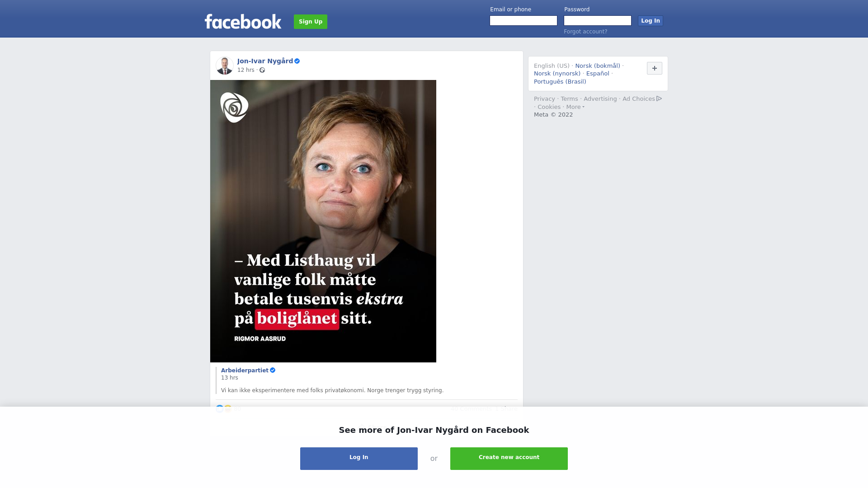Open the Rigmor Aasrud post image

[323, 221]
